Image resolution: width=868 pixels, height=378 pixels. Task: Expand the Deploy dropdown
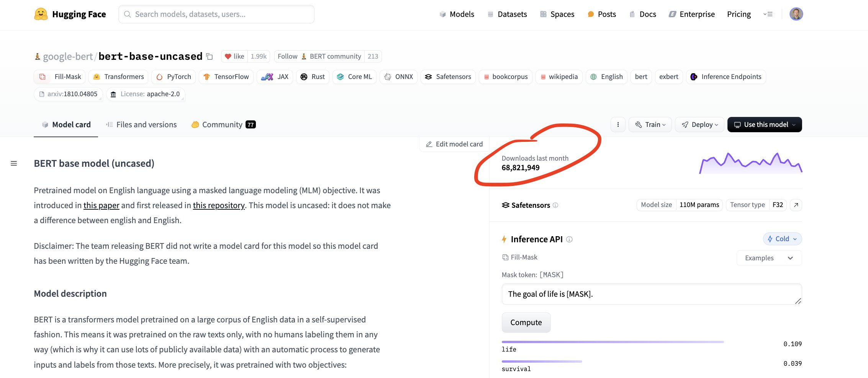[x=699, y=125]
